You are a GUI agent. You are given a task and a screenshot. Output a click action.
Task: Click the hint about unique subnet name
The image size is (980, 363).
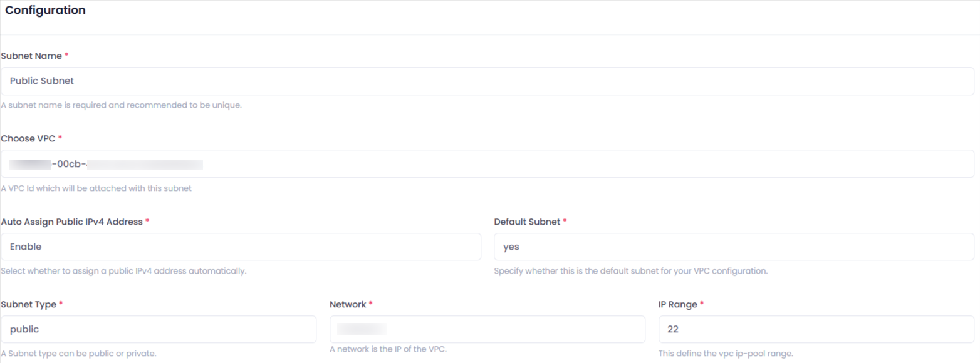121,105
